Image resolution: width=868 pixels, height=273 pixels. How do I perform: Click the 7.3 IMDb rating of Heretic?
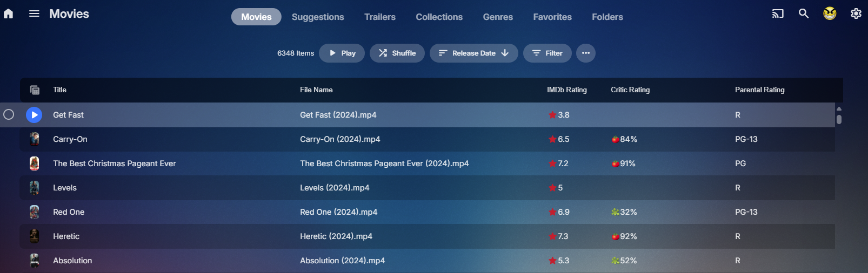tap(559, 236)
